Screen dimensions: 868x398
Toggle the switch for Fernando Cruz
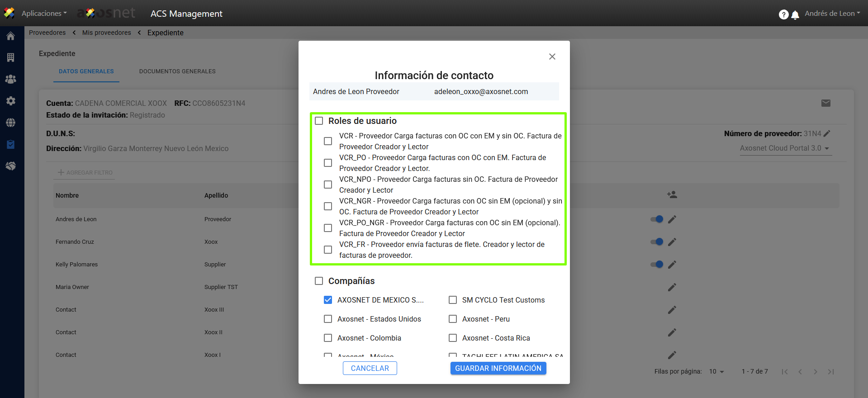click(x=657, y=242)
